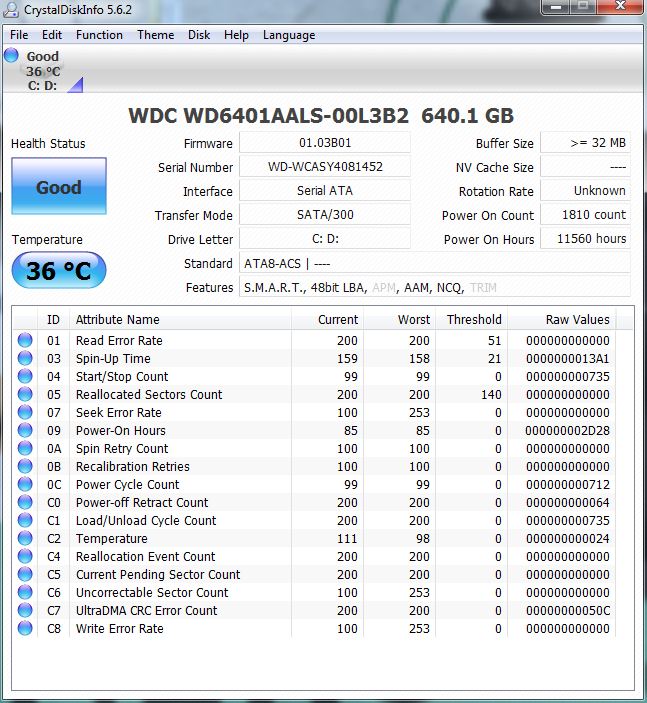Open the Help menu
This screenshot has width=647, height=703.
[x=236, y=35]
